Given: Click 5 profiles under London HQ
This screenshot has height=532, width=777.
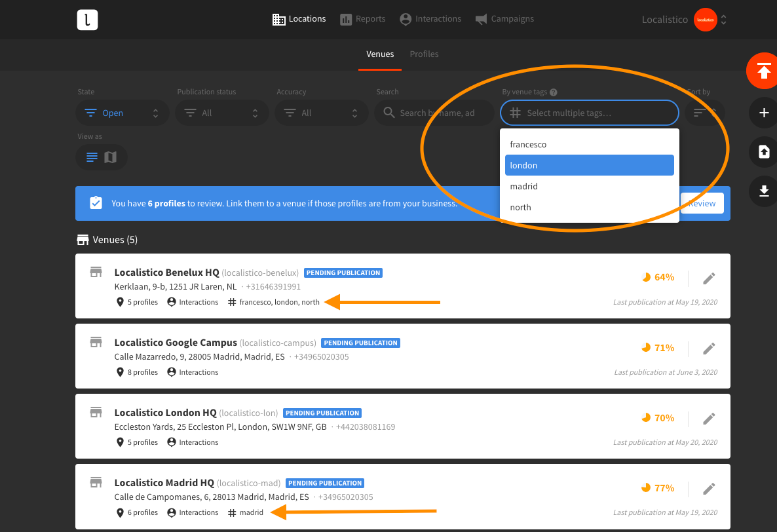Looking at the screenshot, I should (x=138, y=442).
